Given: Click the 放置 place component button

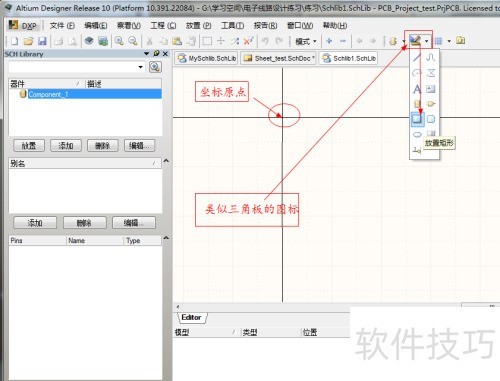Looking at the screenshot, I should (29, 145).
